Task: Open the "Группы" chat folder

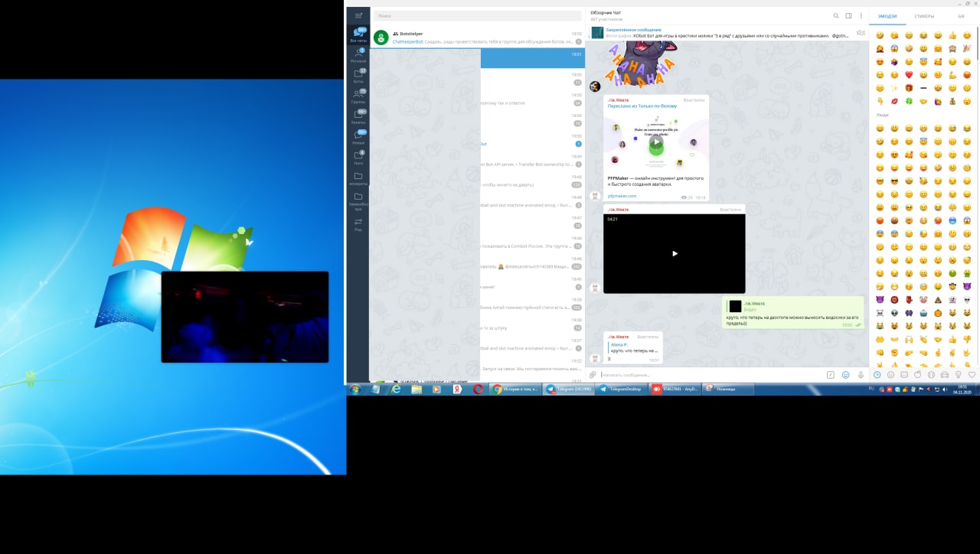Action: [358, 97]
